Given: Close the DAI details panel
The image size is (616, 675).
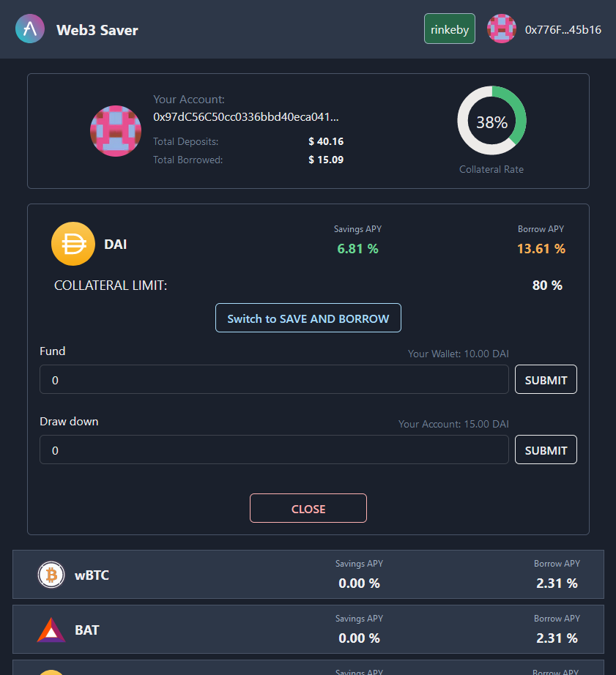Looking at the screenshot, I should [x=308, y=509].
